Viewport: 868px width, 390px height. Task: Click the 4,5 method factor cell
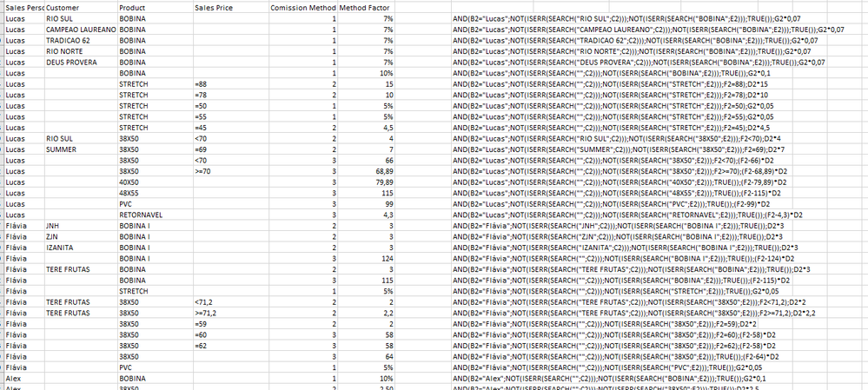pos(367,128)
